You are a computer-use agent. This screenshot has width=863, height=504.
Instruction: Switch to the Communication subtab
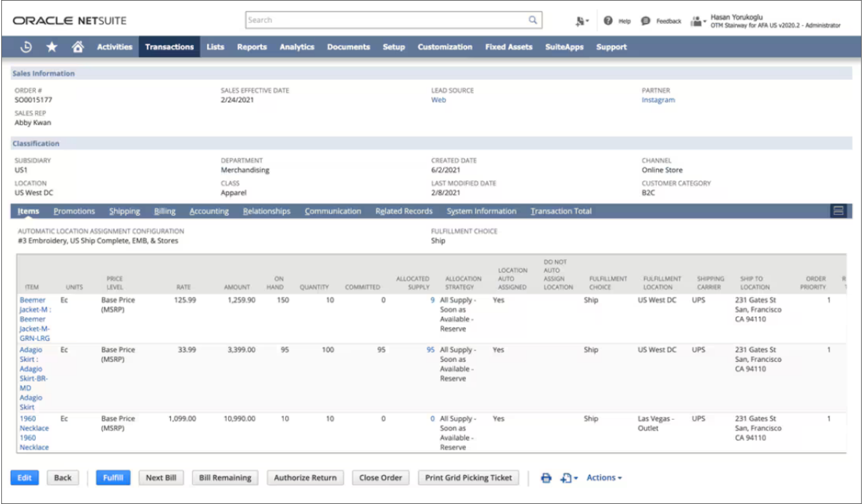click(333, 211)
